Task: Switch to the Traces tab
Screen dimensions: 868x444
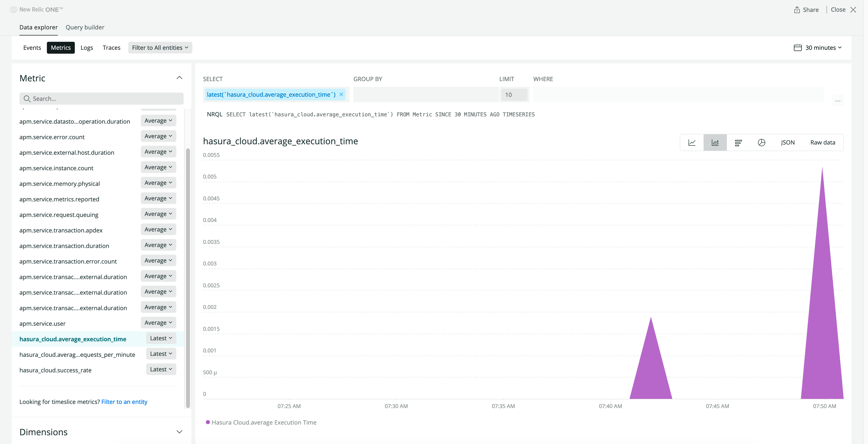Action: [x=111, y=48]
